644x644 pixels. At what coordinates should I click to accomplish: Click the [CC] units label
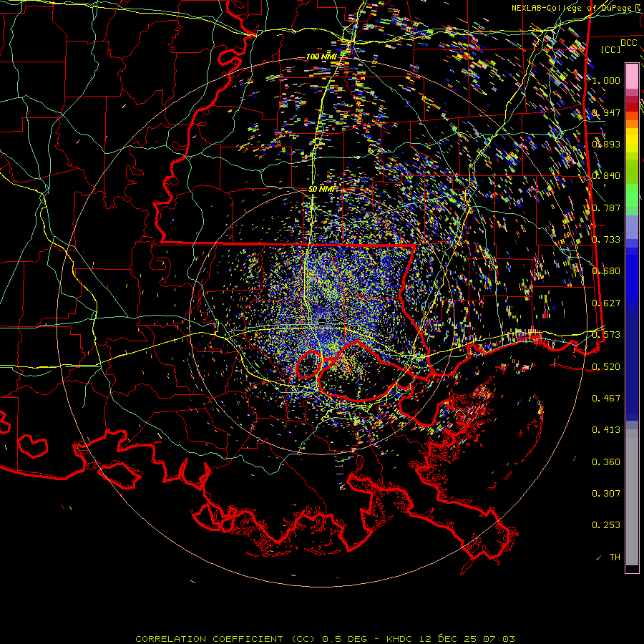tap(611, 49)
